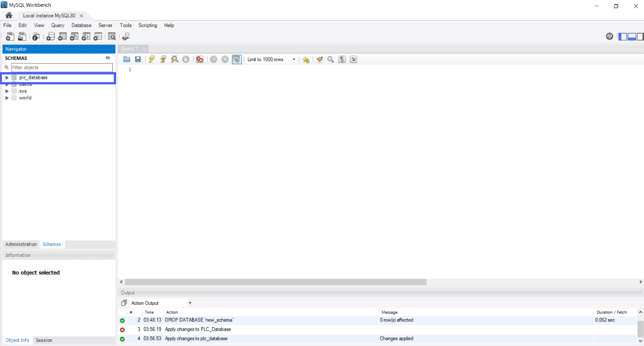Save script floppy disk icon
The width and height of the screenshot is (644, 346).
[138, 60]
